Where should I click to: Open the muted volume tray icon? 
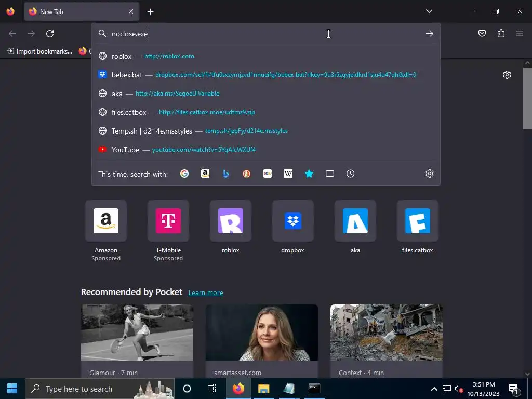pyautogui.click(x=459, y=389)
